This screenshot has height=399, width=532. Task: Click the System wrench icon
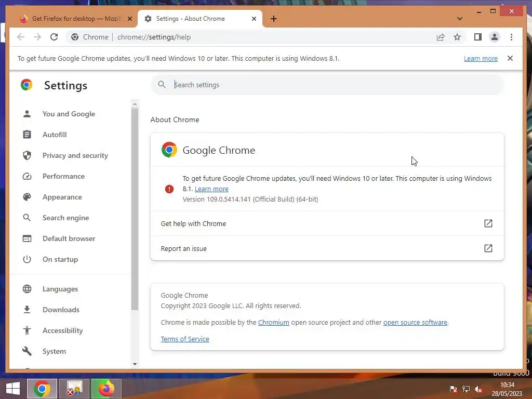point(27,351)
